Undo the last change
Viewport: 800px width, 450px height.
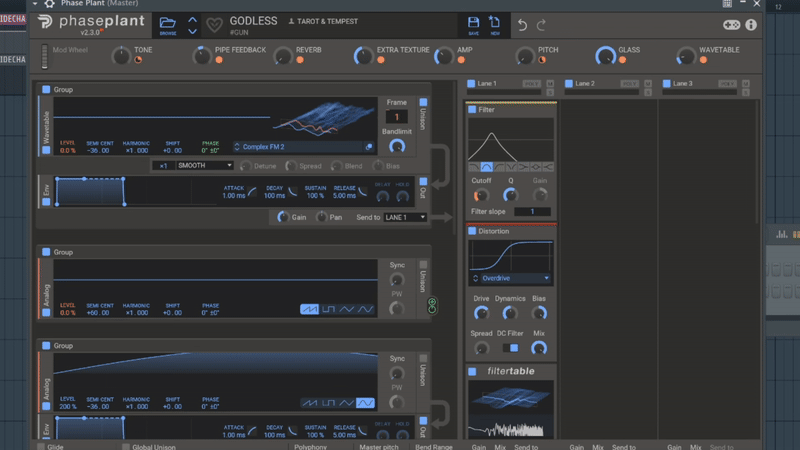[522, 24]
